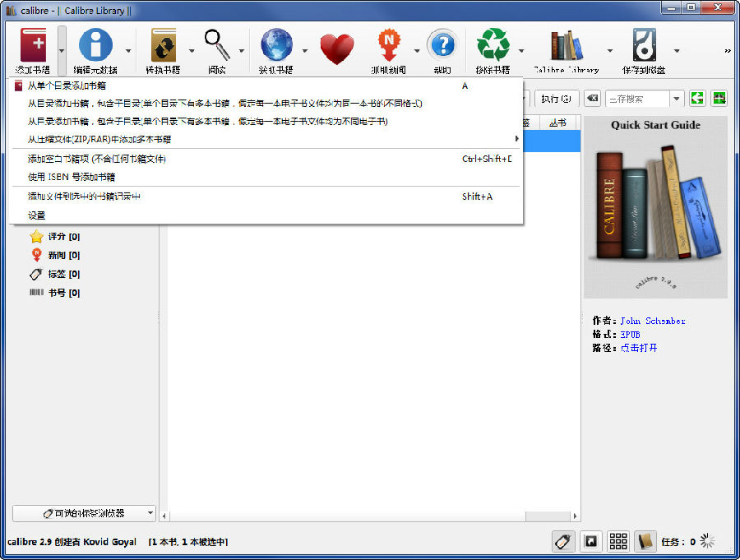740x560 pixels.
Task: Click the Quick Start Guide cover thumbnail
Action: (655, 207)
